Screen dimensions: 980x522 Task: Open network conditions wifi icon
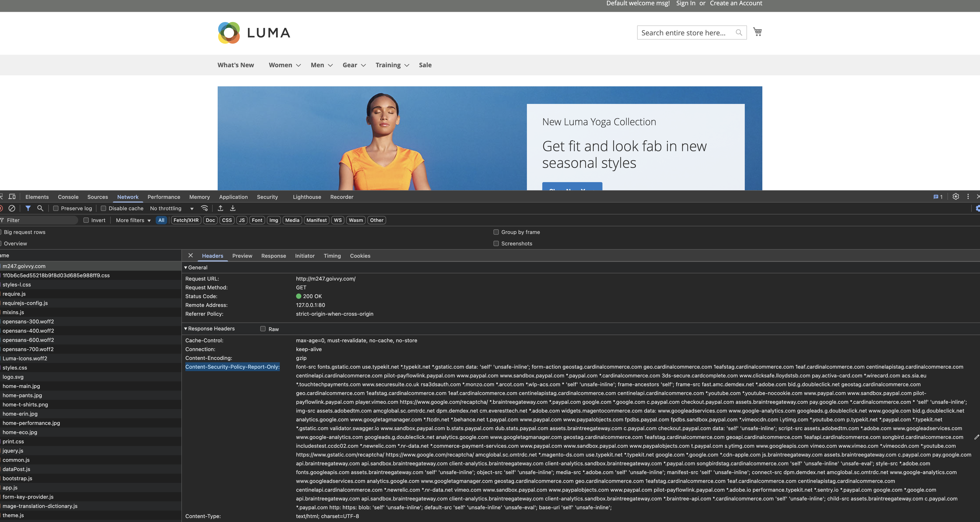pyautogui.click(x=204, y=208)
